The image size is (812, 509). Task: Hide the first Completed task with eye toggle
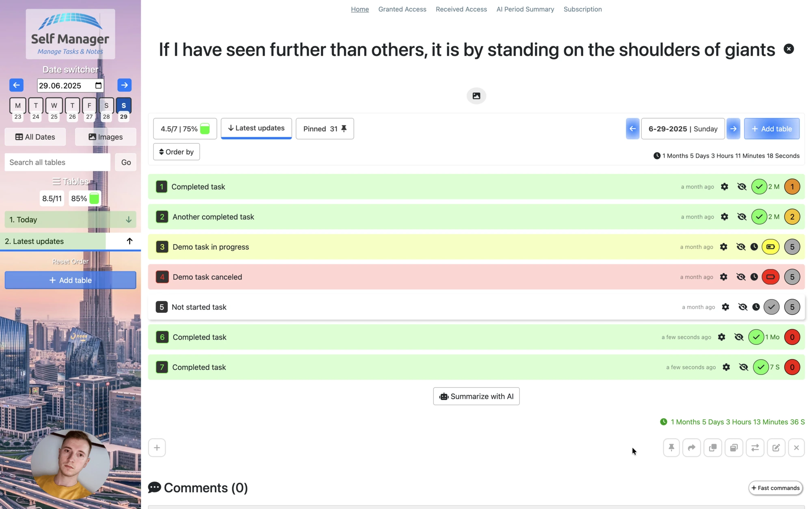(742, 186)
